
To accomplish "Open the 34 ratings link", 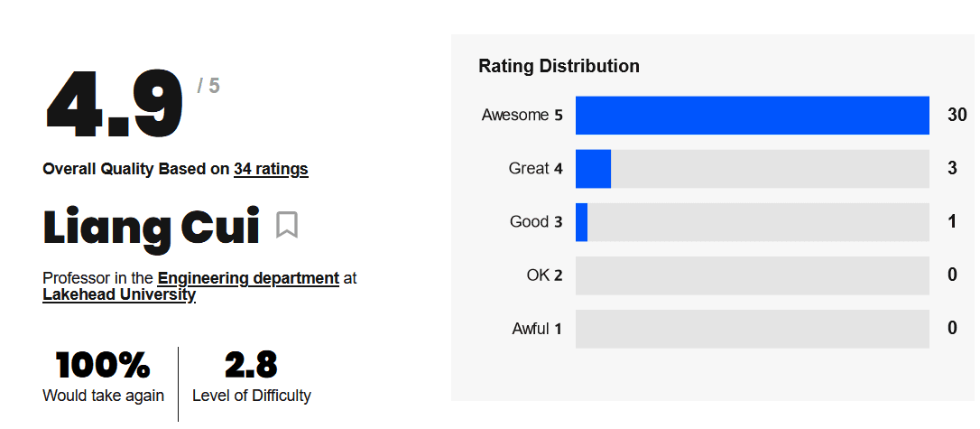I will pos(271,169).
